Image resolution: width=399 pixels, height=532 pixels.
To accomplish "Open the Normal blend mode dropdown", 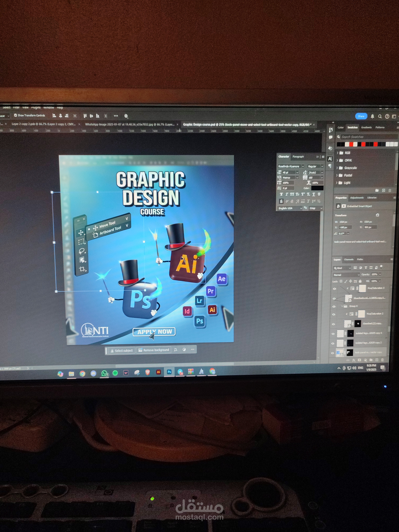I will pyautogui.click(x=346, y=275).
